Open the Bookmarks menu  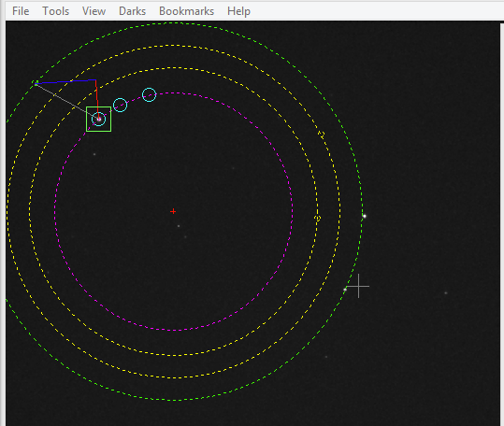click(x=186, y=11)
